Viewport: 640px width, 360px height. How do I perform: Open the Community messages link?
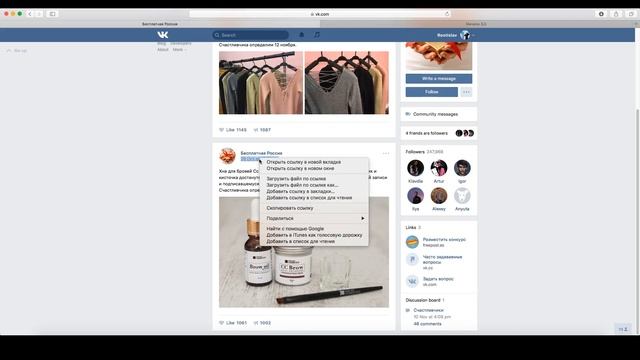(x=435, y=114)
